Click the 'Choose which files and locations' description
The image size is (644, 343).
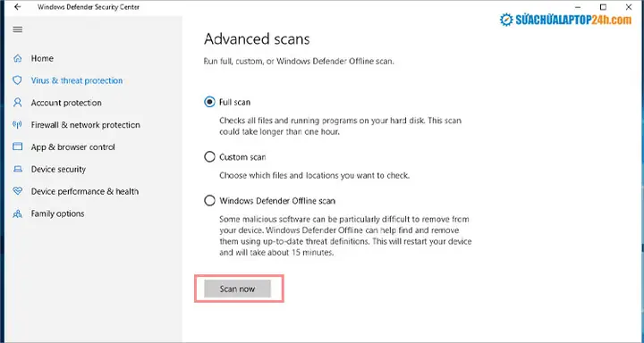(x=315, y=176)
